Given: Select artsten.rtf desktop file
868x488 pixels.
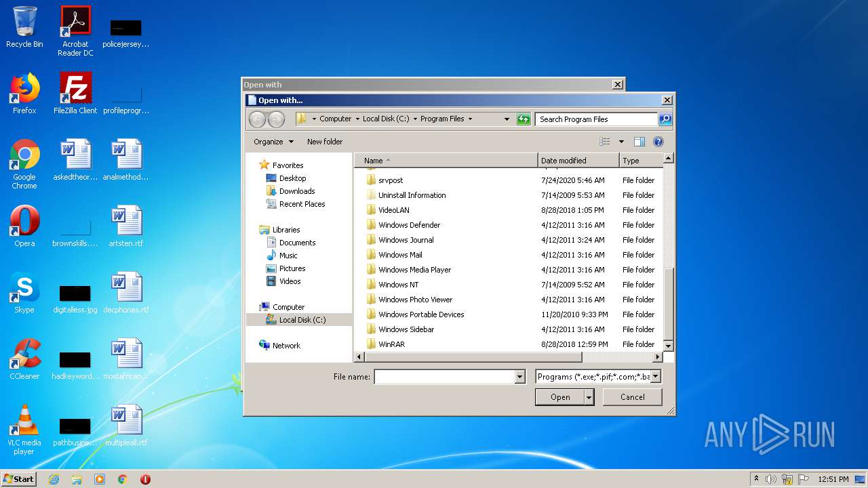Looking at the screenshot, I should [x=126, y=226].
